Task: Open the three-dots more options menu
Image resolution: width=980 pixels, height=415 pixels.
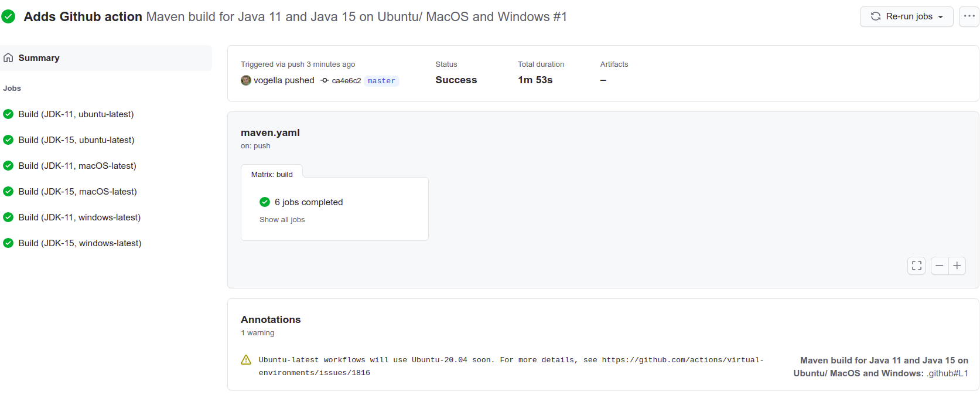Action: click(969, 16)
